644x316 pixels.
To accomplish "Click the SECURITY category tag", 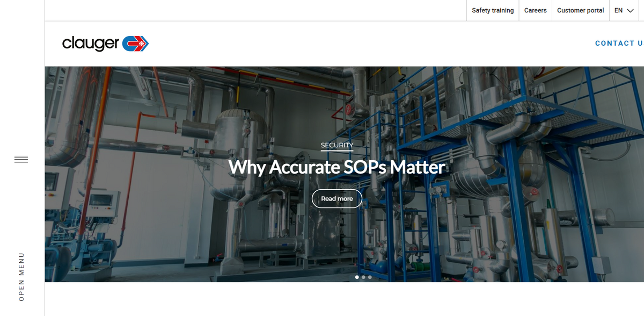I will click(x=336, y=145).
